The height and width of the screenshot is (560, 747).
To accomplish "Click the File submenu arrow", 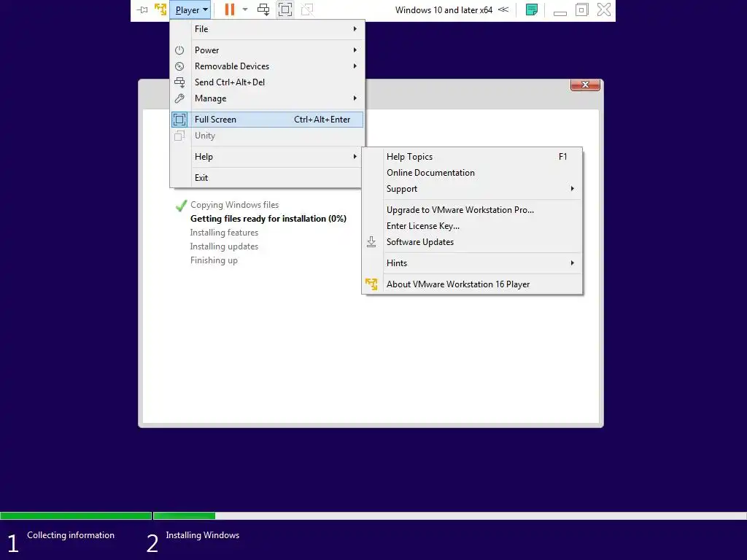I will [x=355, y=29].
